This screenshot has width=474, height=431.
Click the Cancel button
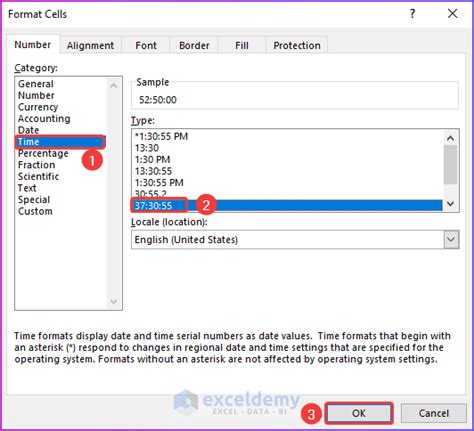434,413
